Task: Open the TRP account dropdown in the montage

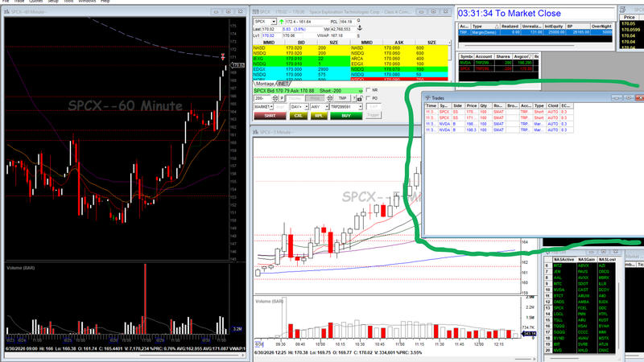Action: (360, 107)
